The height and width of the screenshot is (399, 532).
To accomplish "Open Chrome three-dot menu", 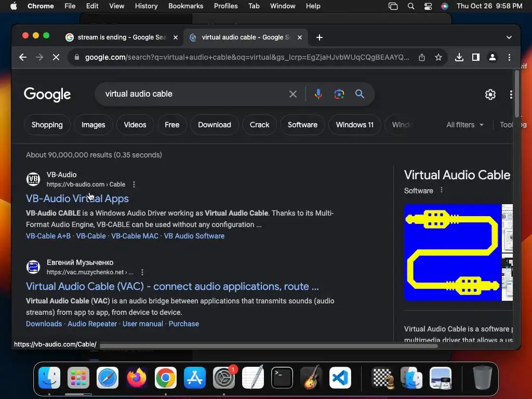I will pos(509,57).
